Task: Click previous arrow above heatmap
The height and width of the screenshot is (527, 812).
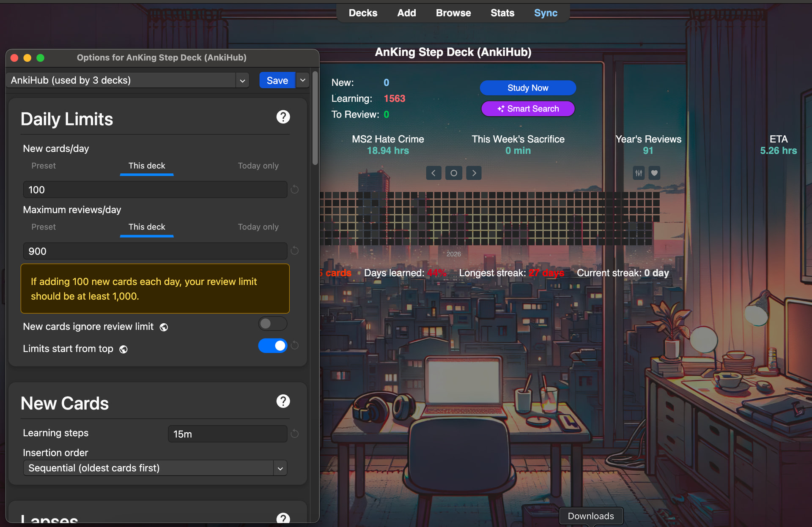Action: click(433, 173)
